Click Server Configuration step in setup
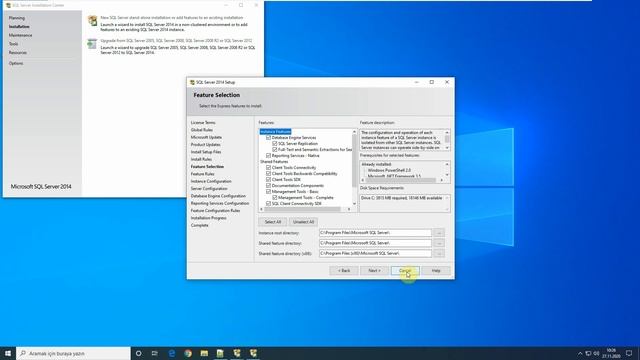The image size is (640, 360). click(209, 189)
